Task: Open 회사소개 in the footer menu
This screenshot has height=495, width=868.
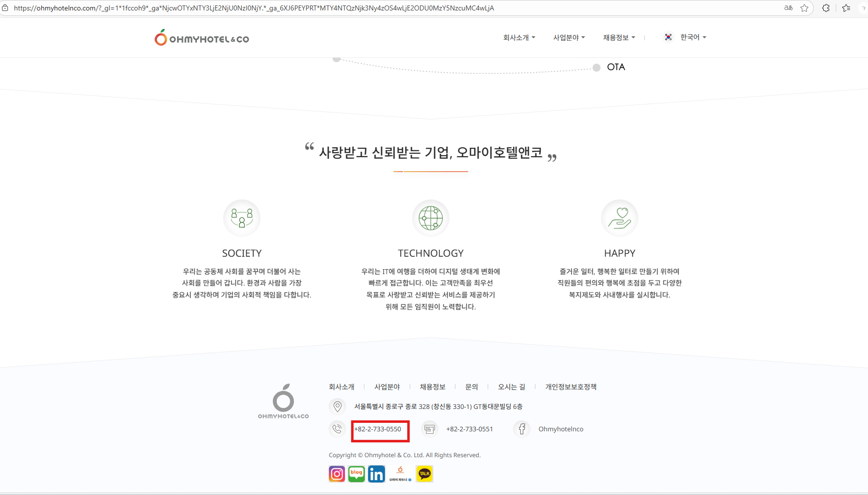Action: tap(342, 387)
